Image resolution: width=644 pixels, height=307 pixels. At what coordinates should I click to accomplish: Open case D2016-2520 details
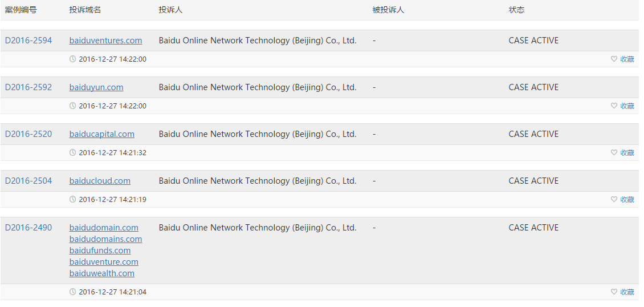pos(28,135)
